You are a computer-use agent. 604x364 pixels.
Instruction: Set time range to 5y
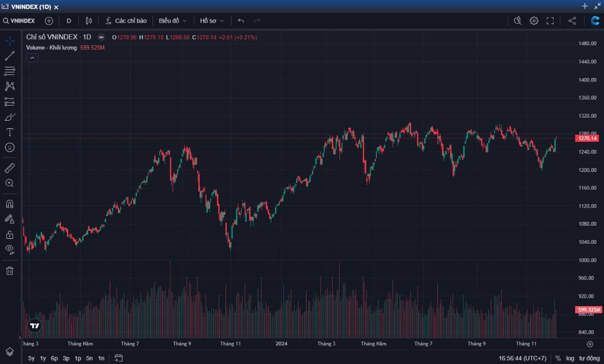[31, 358]
